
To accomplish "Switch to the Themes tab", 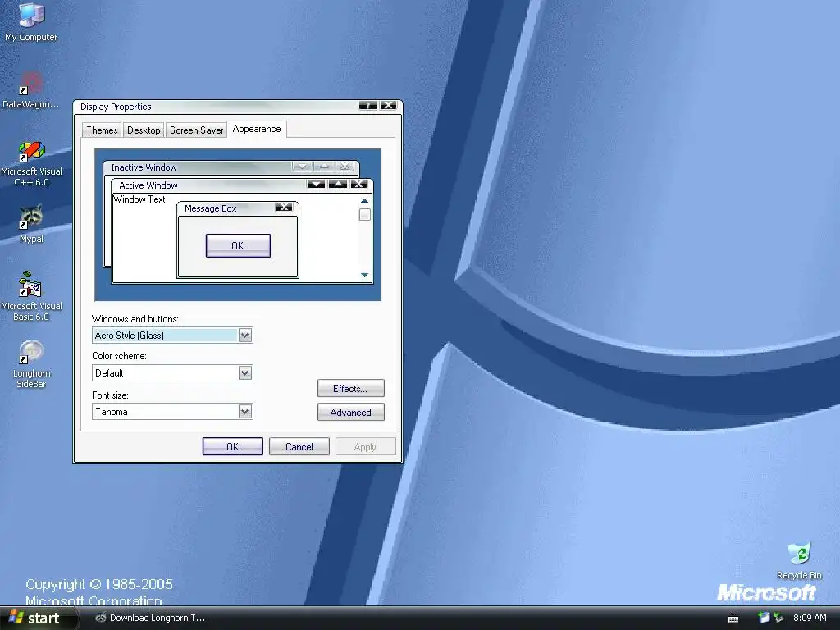I will click(x=102, y=130).
